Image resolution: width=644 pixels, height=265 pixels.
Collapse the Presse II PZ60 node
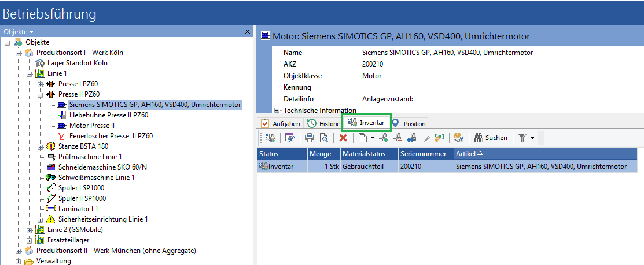(x=40, y=94)
